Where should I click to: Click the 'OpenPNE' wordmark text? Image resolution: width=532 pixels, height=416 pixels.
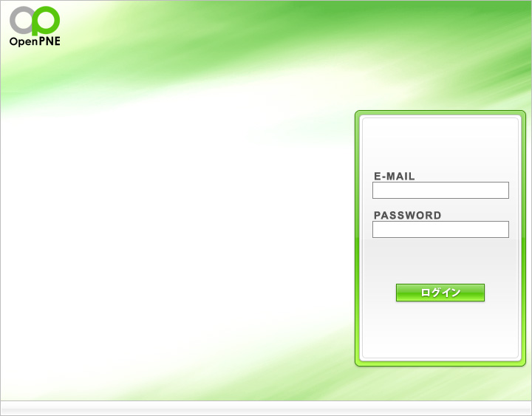(35, 41)
